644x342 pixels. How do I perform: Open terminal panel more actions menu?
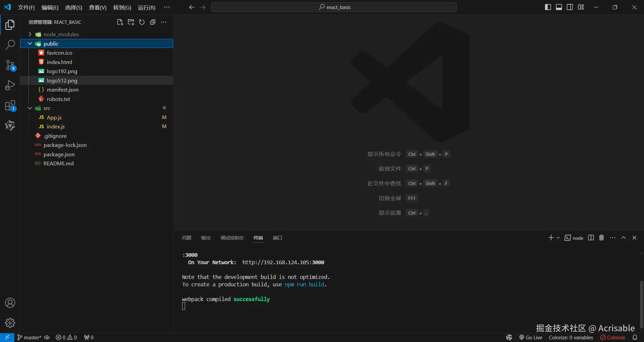tap(612, 238)
